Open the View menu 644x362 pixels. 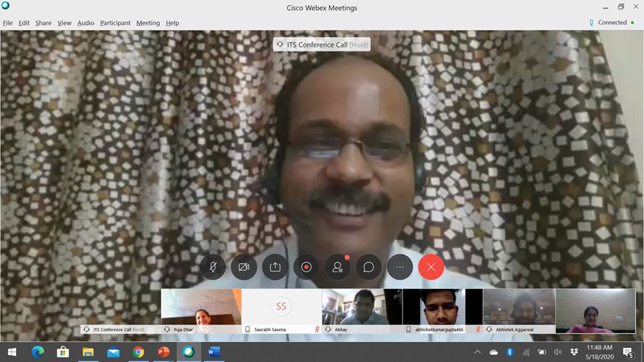point(64,23)
